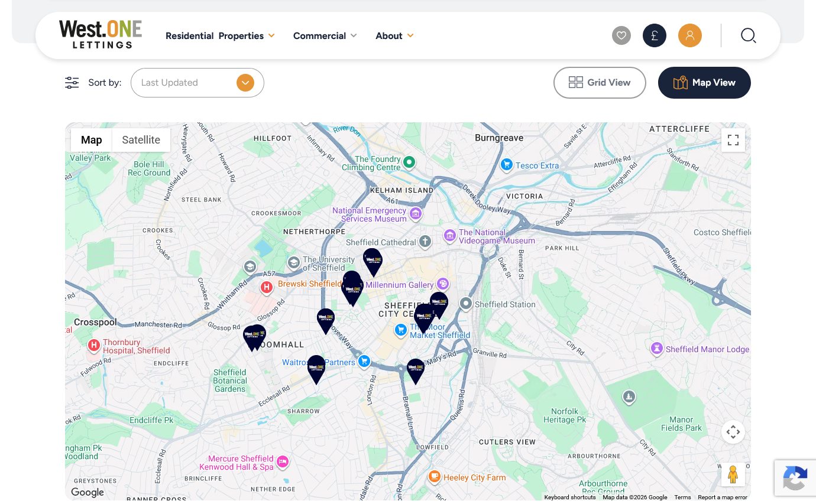The width and height of the screenshot is (816, 504).
Task: Open site search magnifier icon
Action: (x=748, y=35)
